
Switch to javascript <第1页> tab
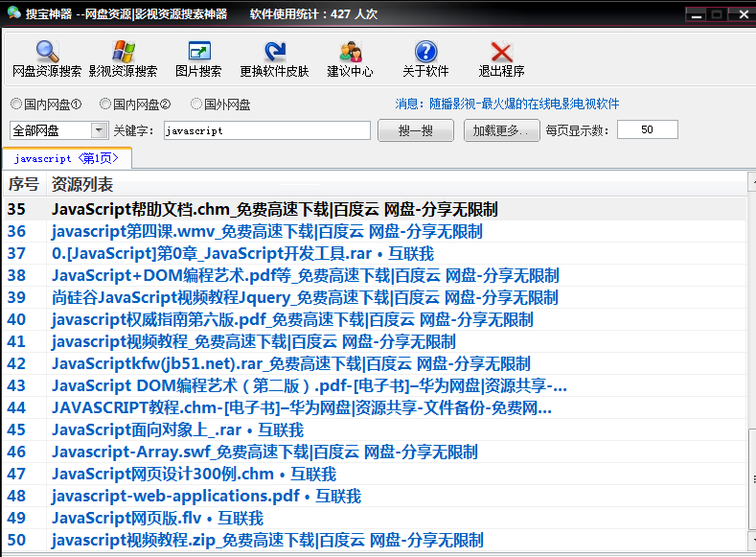coord(66,158)
